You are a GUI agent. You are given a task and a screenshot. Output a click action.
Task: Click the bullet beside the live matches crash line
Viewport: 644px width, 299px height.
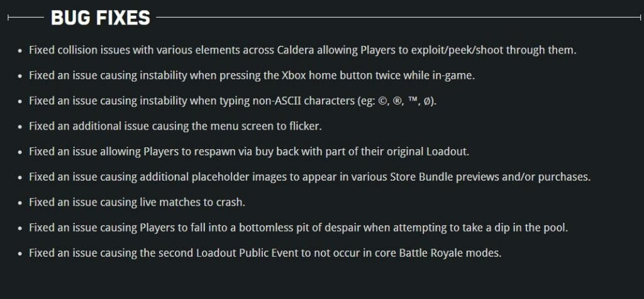point(19,203)
